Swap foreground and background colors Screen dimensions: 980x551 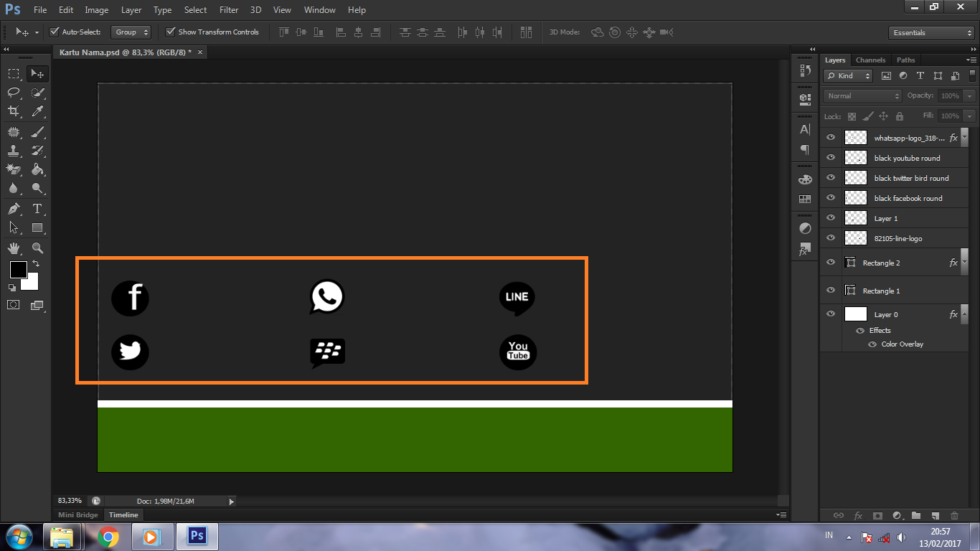[x=35, y=263]
